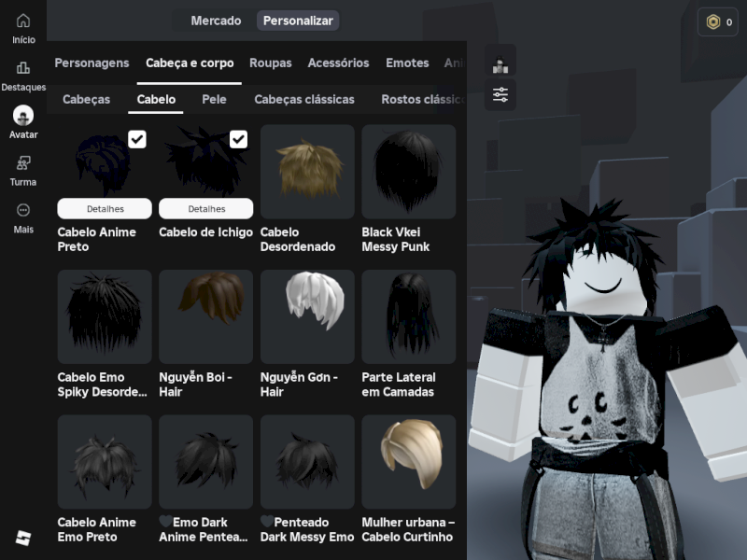
Task: Open Rostos clássicos subtab
Action: [x=423, y=99]
